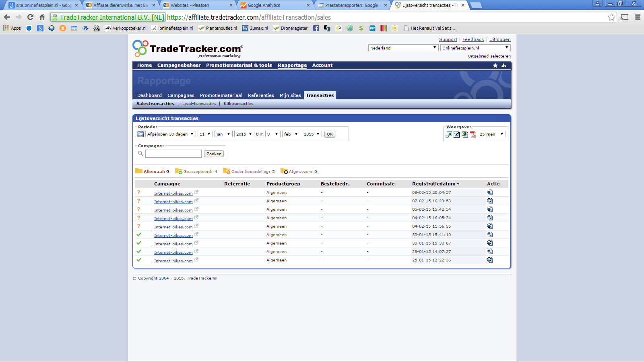644x362 pixels.
Task: Filter by Afgewezen folder icon
Action: pos(284,171)
